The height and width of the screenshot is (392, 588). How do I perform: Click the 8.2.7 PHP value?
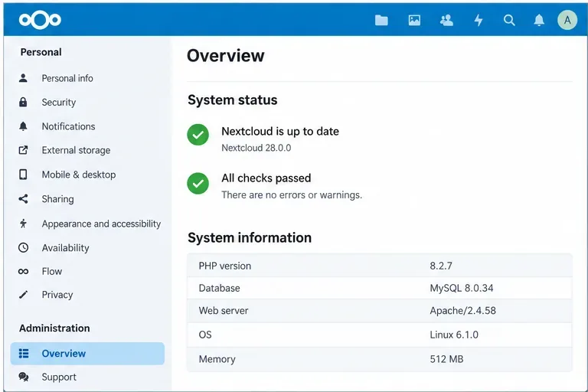(x=441, y=266)
